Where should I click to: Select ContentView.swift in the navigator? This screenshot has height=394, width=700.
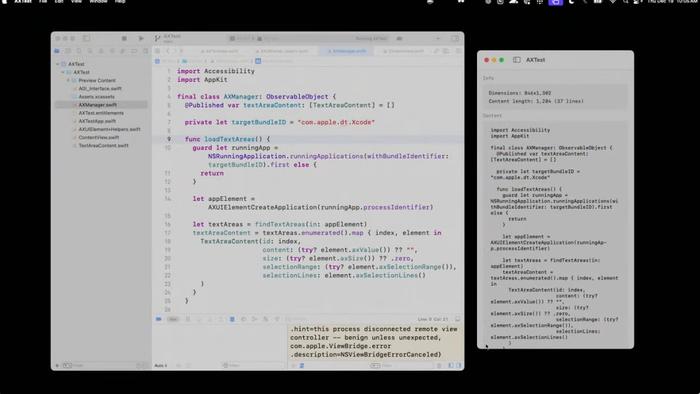99,137
